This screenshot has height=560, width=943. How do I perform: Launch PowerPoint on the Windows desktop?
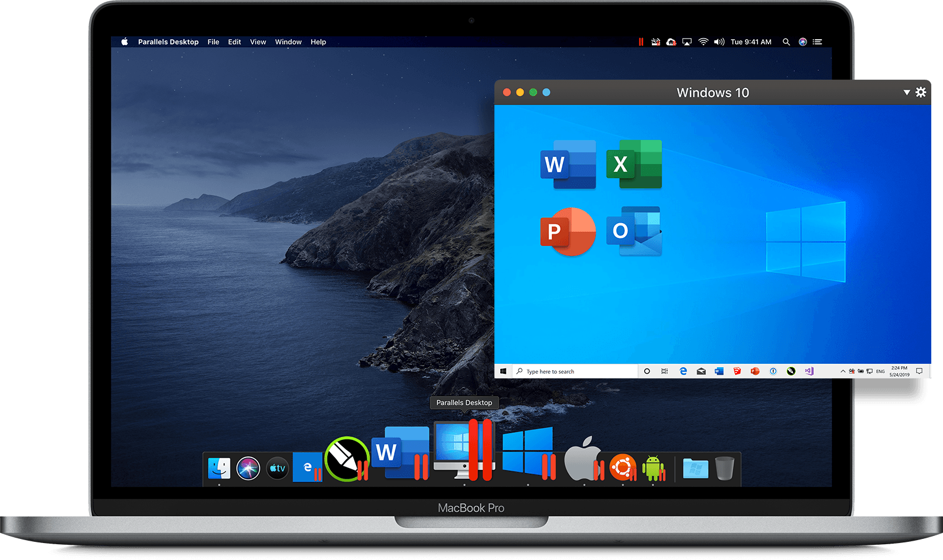pos(568,231)
